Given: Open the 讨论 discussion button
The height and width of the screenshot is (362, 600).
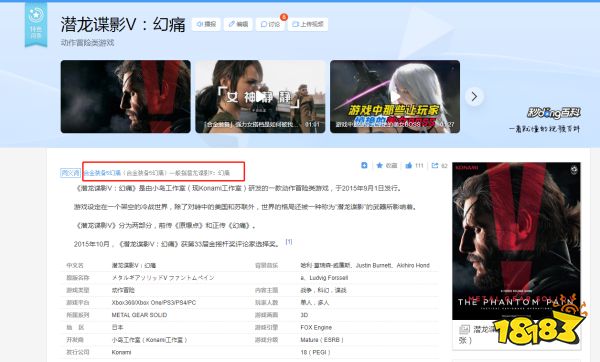Looking at the screenshot, I should 270,24.
